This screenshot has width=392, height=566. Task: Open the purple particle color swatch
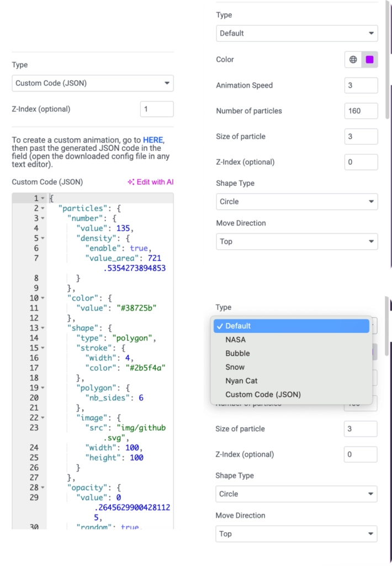click(370, 60)
